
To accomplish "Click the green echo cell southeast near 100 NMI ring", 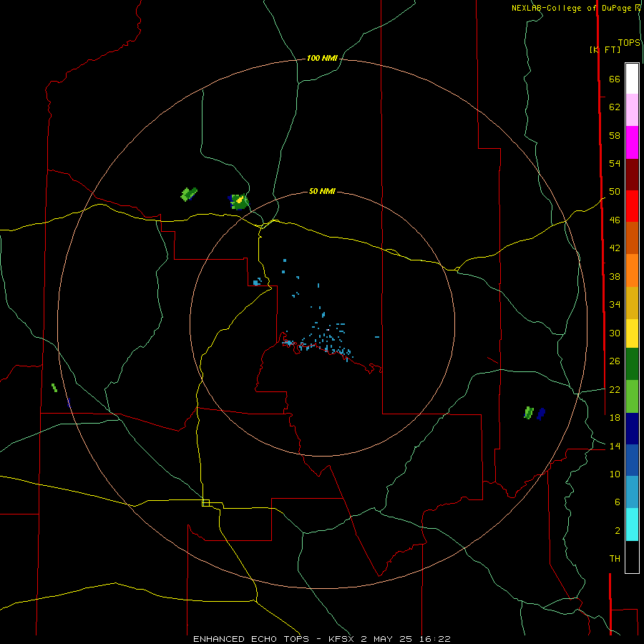I will [529, 413].
